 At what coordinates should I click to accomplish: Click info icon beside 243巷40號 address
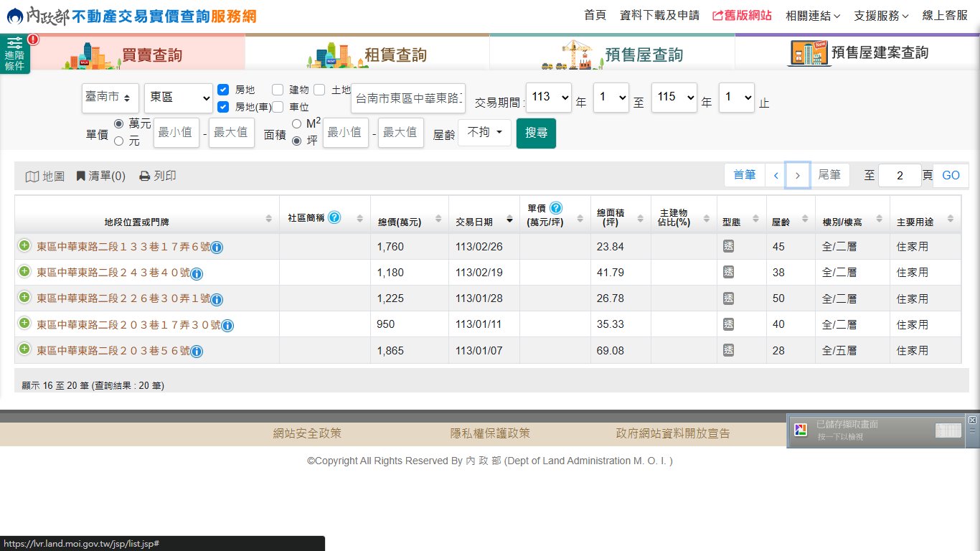(x=197, y=273)
